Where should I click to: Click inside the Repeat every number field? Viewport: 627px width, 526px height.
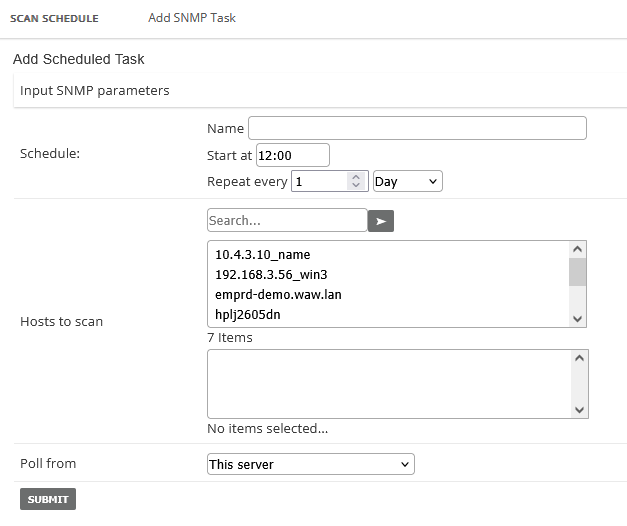pyautogui.click(x=319, y=182)
